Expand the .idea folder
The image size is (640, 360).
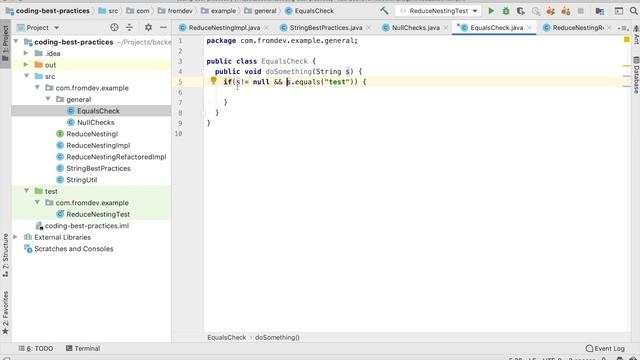(26, 53)
